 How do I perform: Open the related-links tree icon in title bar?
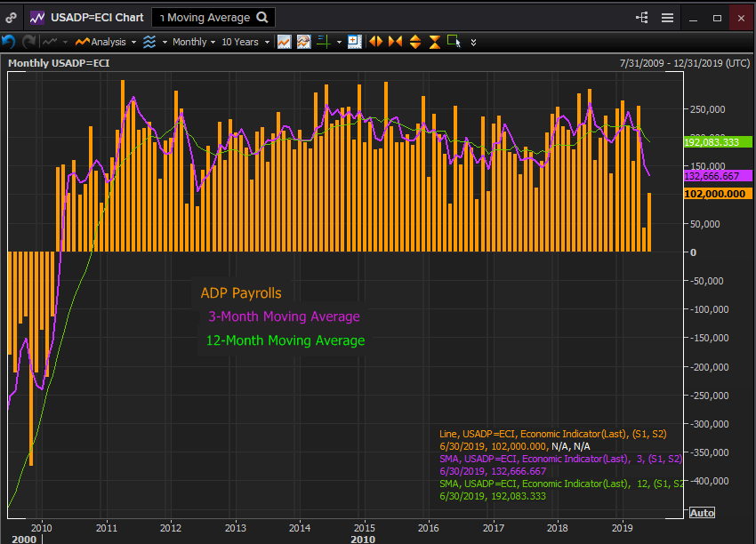click(642, 18)
